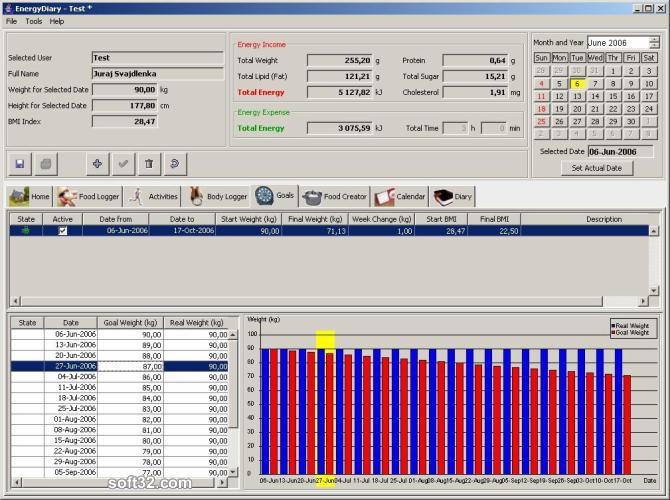Viewport: 670px width, 500px height.
Task: Switch to the Body Logger tab
Action: 217,197
